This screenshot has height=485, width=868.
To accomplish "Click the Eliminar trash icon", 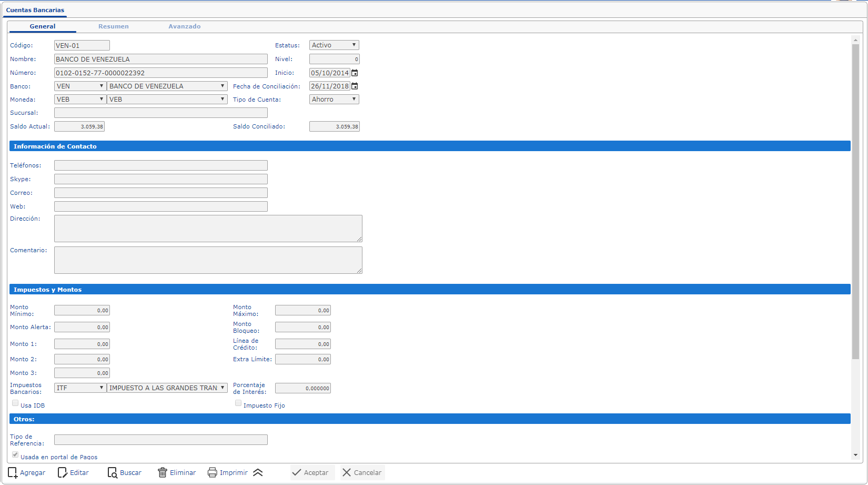I will 163,472.
